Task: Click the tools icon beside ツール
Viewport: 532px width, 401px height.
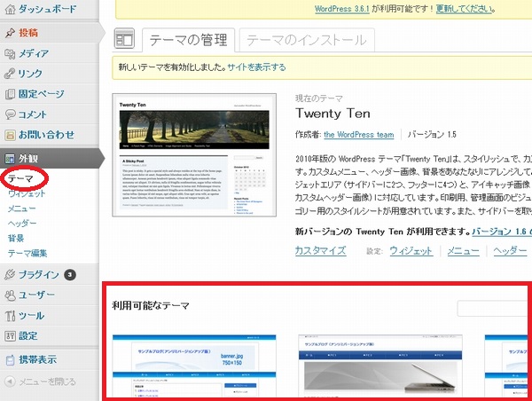Action: coord(10,316)
